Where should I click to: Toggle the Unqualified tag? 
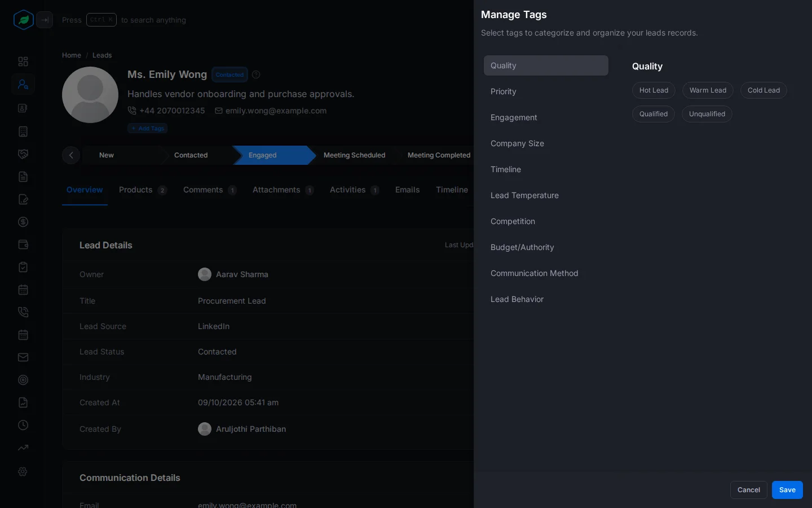tap(707, 114)
